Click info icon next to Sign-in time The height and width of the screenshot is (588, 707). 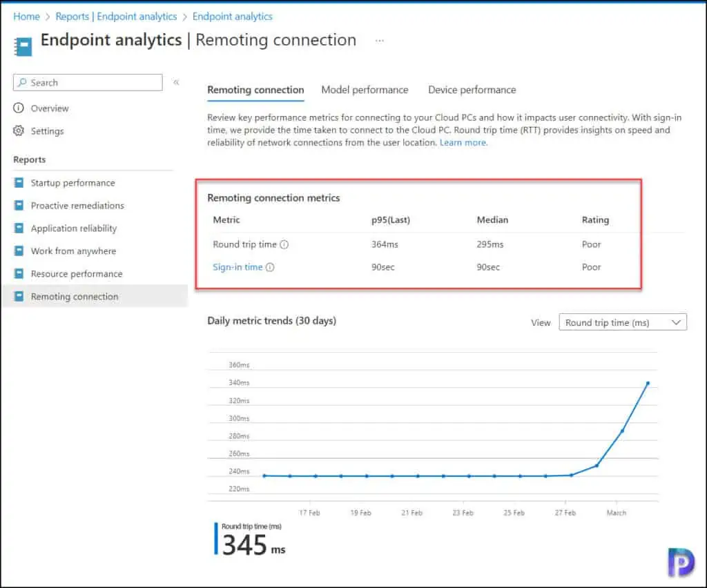pos(270,267)
